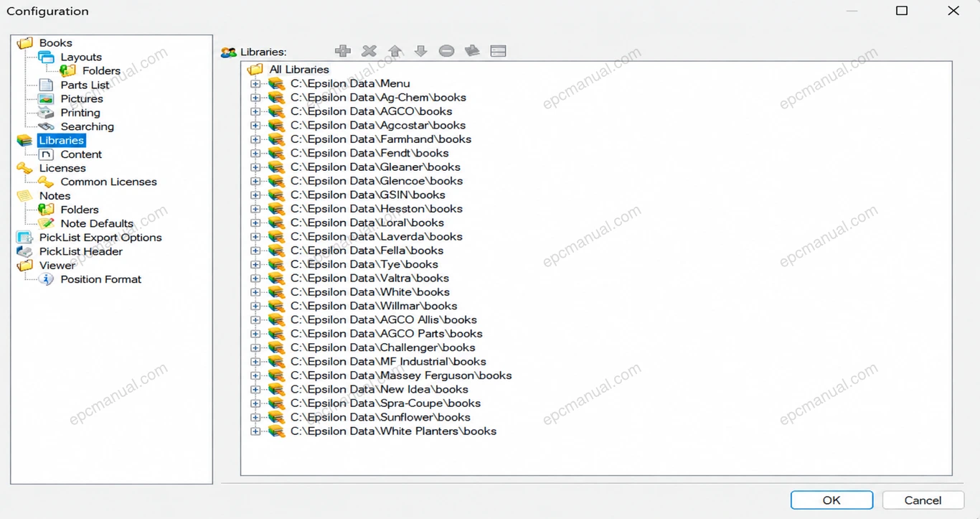The width and height of the screenshot is (980, 519).
Task: Select the C:\Epsilon Data\AGCO\books row
Action: click(372, 111)
